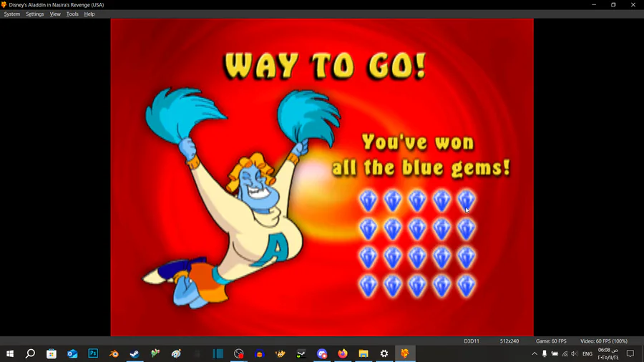Switch the ENG input language indicator
Image resolution: width=644 pixels, height=362 pixels.
pyautogui.click(x=587, y=353)
